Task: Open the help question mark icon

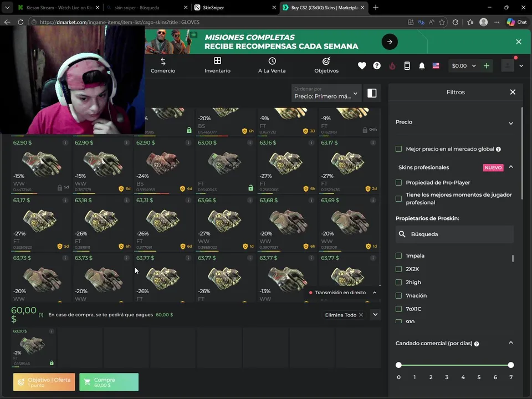Action: point(377,66)
